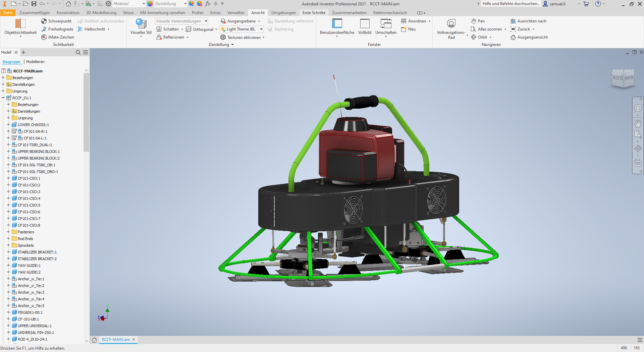Screen dimensions: 644x352
Task: Activate the Pan hand tool in ribbon
Action: pyautogui.click(x=474, y=21)
